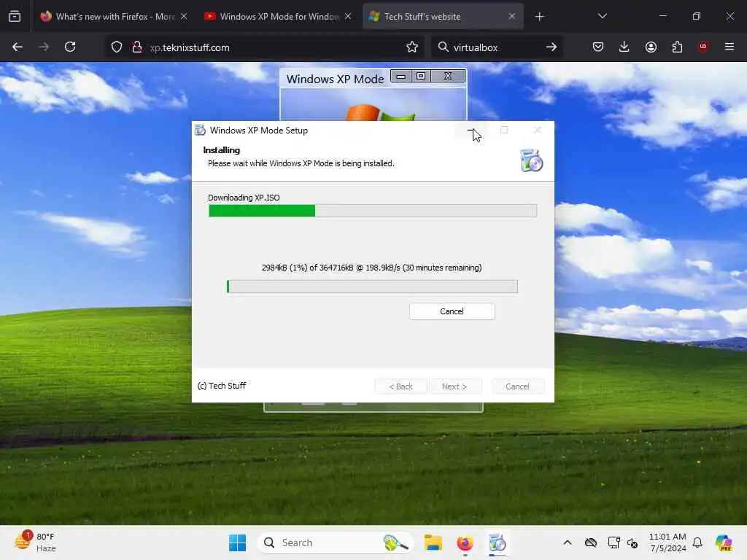This screenshot has width=747, height=560.
Task: Open the notifications bell
Action: click(697, 542)
